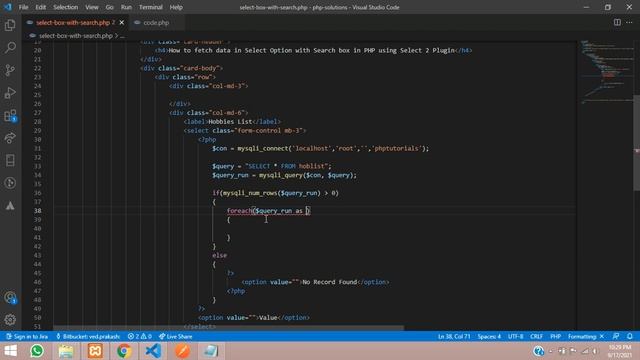Image resolution: width=640 pixels, height=360 pixels.
Task: Open the Go menu
Action: 109,7
